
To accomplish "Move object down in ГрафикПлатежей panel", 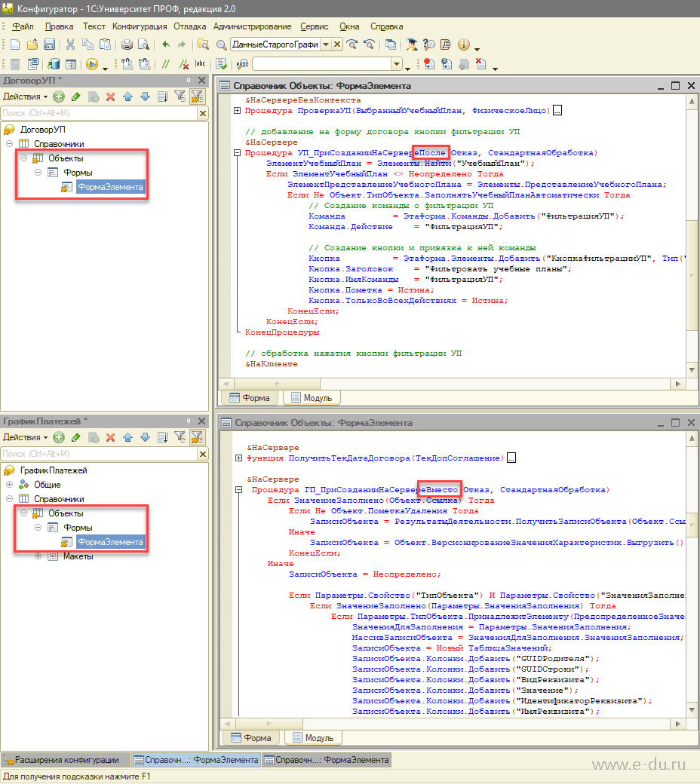I will tap(145, 437).
